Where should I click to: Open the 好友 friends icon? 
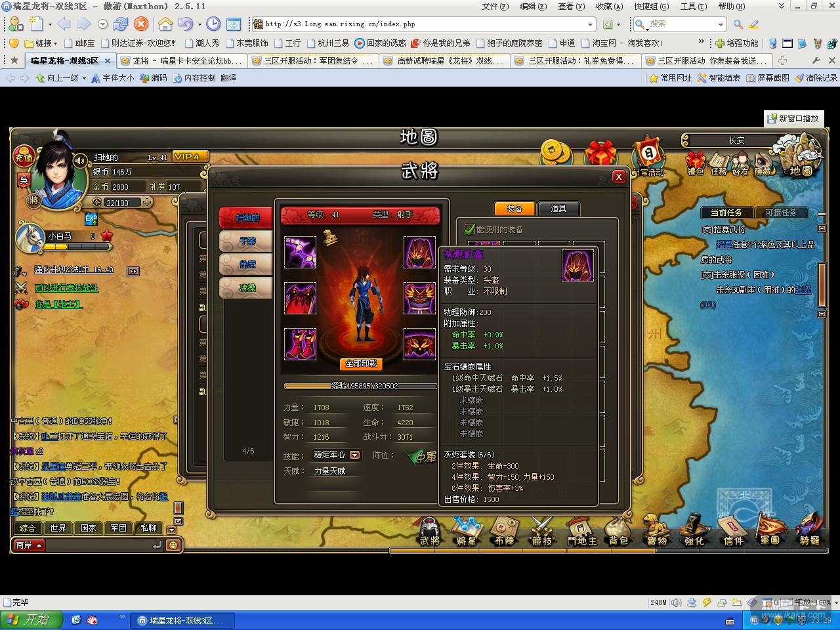point(741,163)
